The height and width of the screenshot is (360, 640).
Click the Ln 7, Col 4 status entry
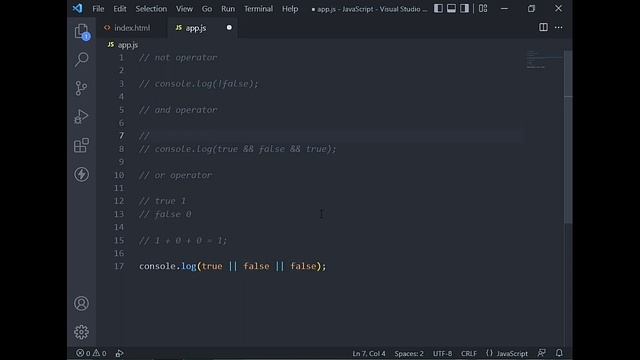(x=369, y=353)
